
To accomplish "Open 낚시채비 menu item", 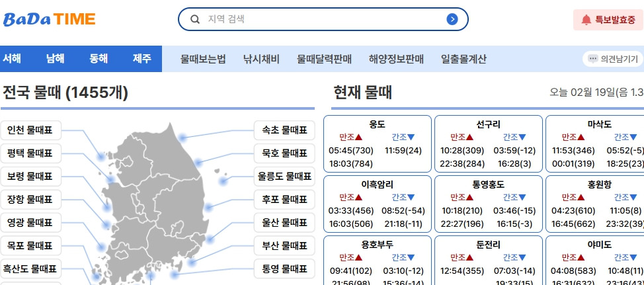I will click(261, 59).
